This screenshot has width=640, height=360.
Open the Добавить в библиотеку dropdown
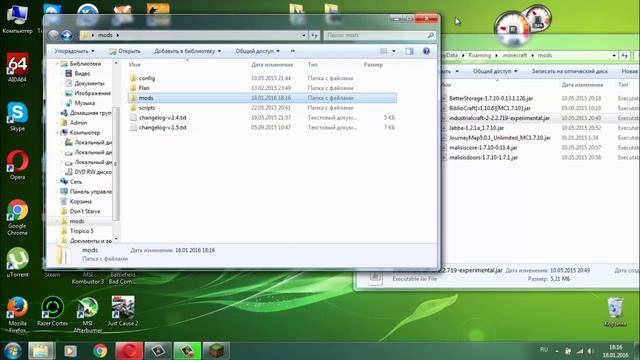187,51
